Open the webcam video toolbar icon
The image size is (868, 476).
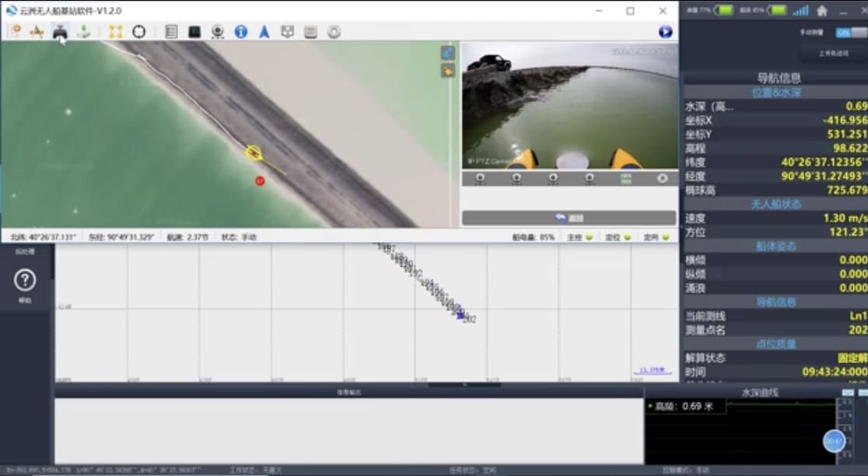pos(218,32)
